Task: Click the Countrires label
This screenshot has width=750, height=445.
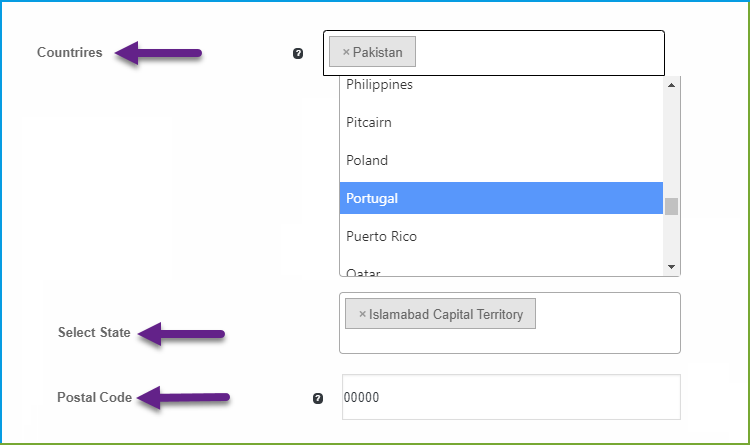Action: (70, 52)
